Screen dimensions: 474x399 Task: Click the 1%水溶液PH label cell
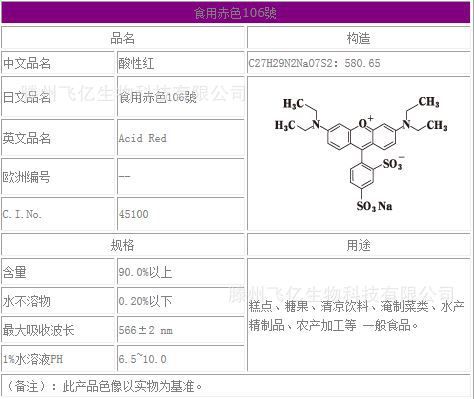tap(58, 359)
